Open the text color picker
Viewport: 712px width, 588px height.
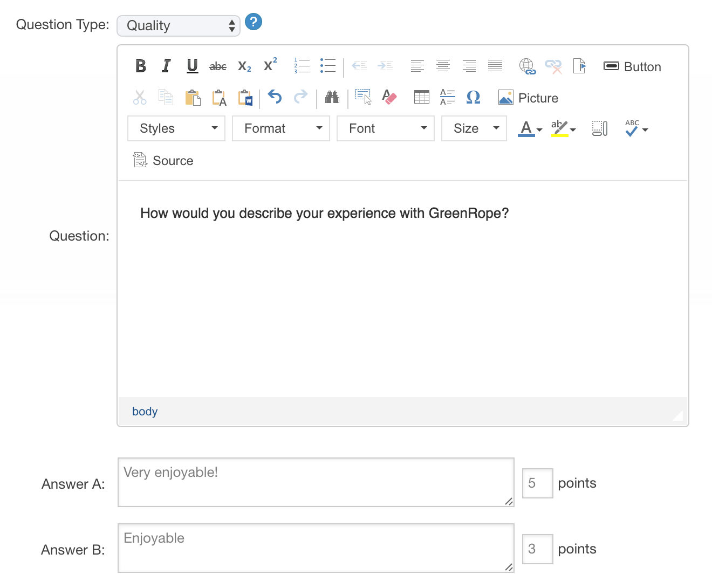click(530, 128)
